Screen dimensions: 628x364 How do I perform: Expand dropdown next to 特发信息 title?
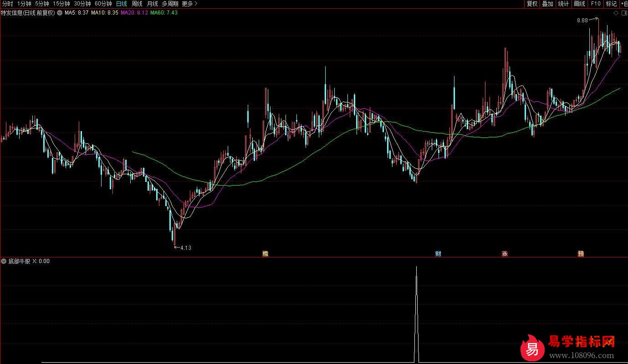tap(59, 13)
